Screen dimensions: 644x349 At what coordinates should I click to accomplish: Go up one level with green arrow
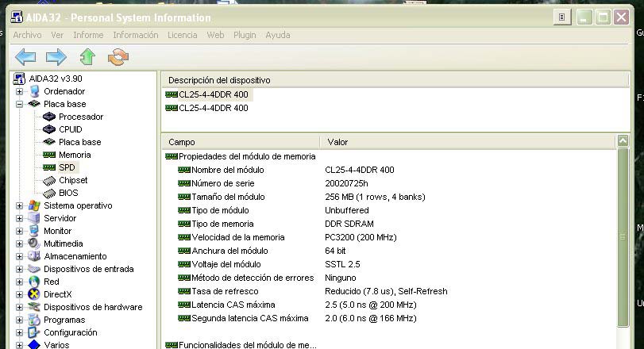pos(87,57)
